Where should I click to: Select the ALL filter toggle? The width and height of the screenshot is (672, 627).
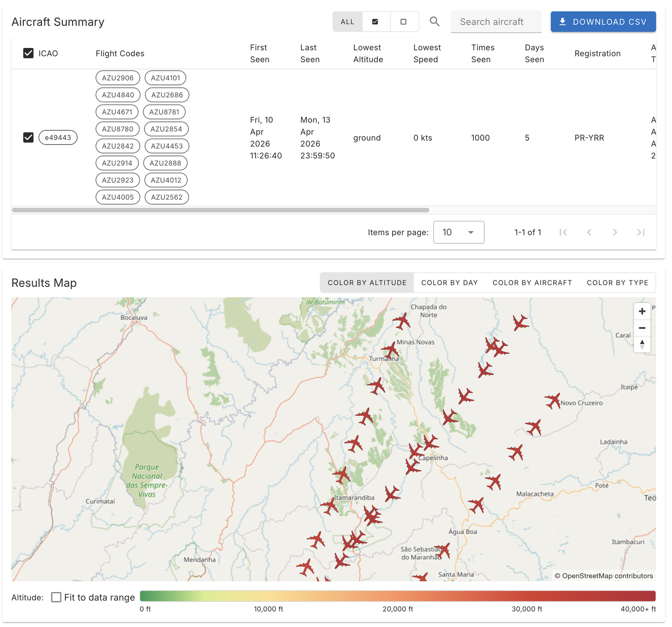[347, 22]
